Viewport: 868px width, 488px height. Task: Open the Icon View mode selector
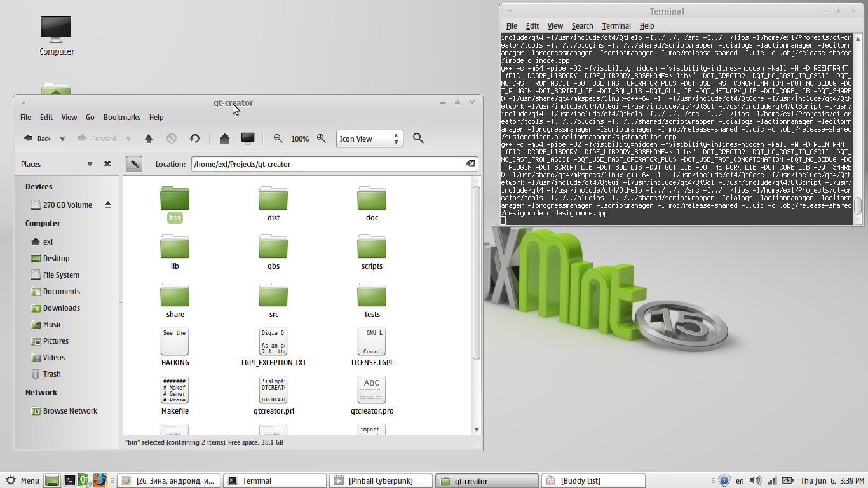370,139
